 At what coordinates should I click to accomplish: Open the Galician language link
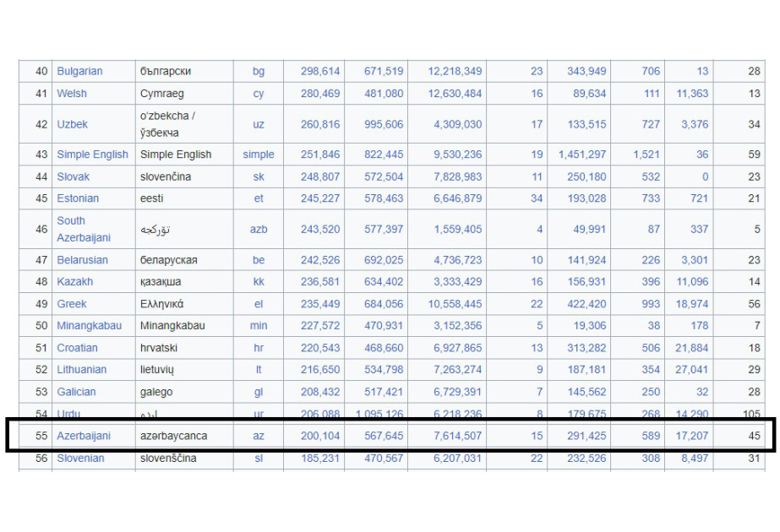[76, 392]
